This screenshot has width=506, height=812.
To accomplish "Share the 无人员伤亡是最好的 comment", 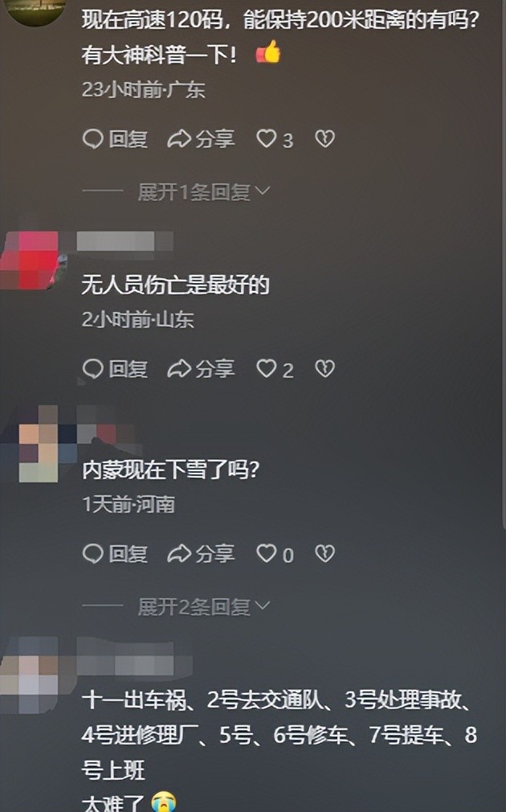I will (x=202, y=369).
